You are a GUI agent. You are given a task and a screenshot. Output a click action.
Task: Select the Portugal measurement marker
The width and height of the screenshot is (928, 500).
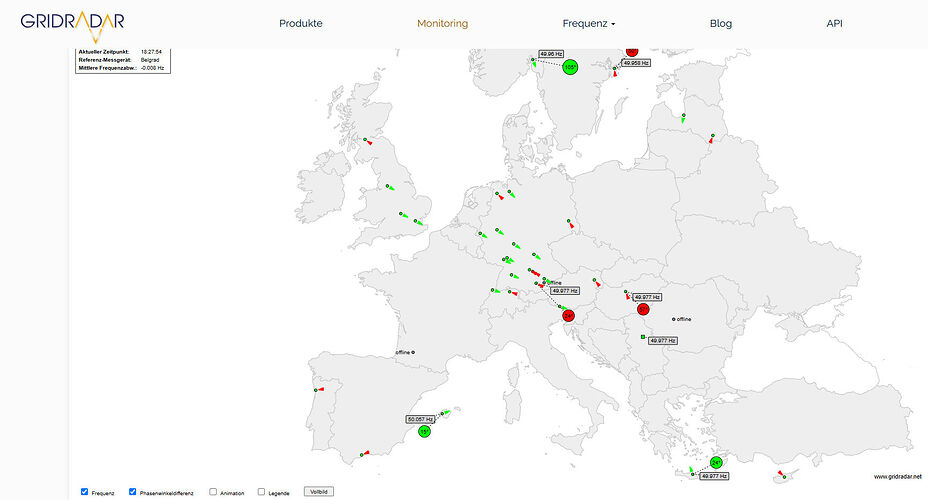[318, 389]
